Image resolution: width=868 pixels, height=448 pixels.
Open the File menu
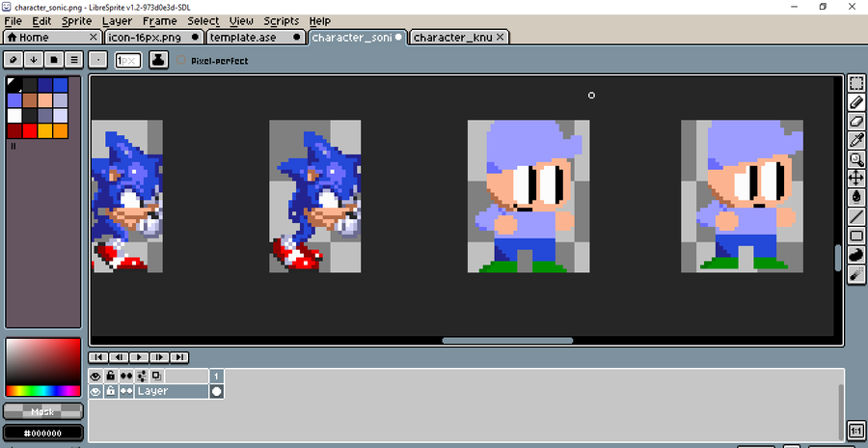coord(13,21)
